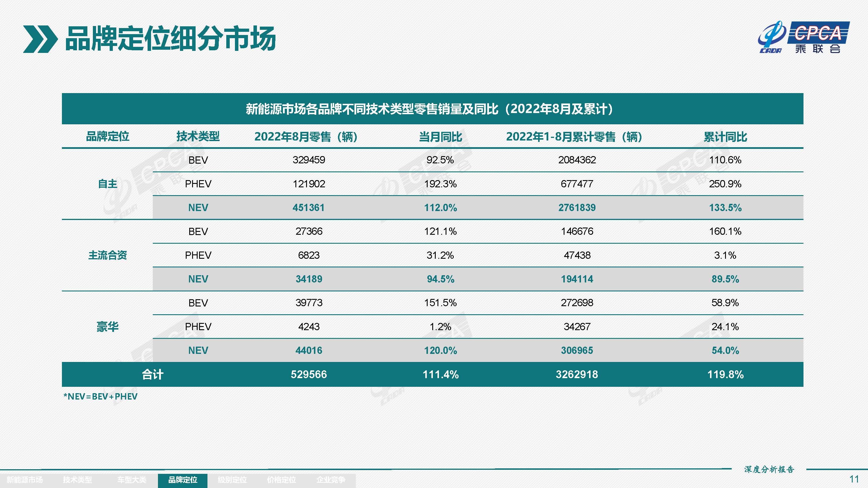Click the page number 11

[x=854, y=479]
